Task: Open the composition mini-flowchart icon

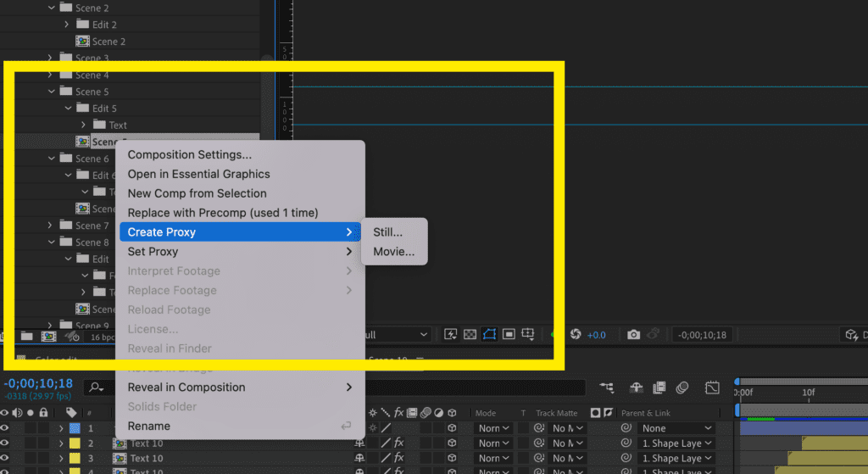Action: coord(607,388)
